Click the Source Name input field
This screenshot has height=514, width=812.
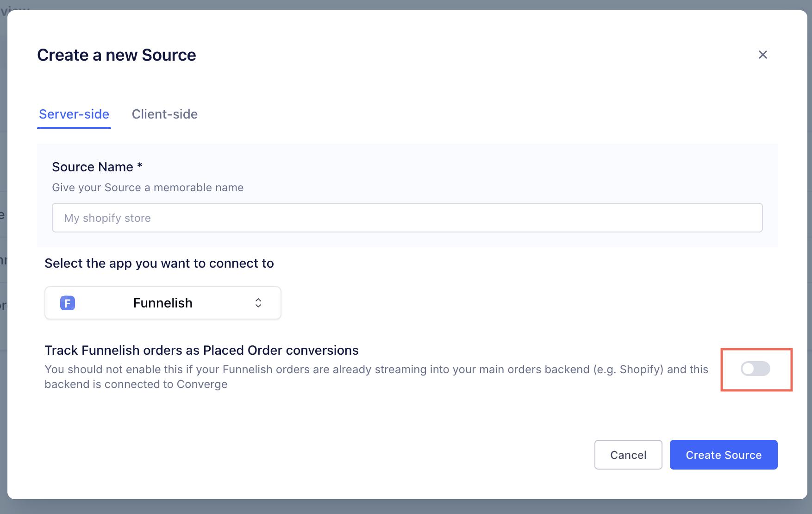coord(407,218)
